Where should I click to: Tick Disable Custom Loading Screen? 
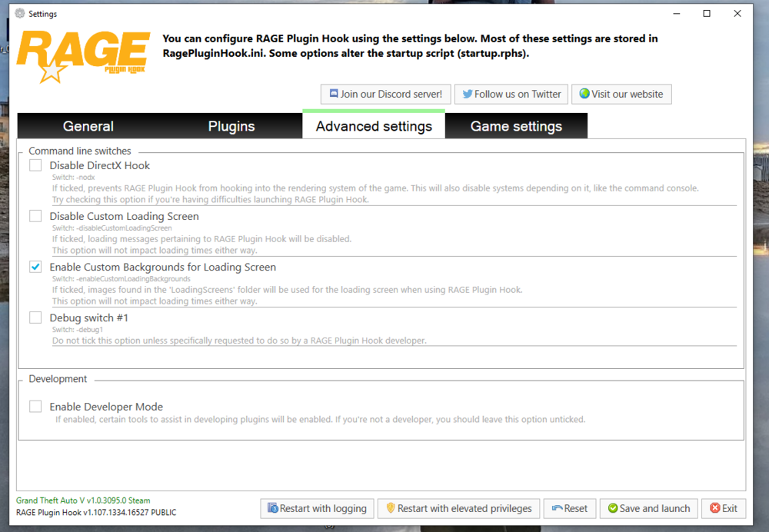click(x=35, y=215)
